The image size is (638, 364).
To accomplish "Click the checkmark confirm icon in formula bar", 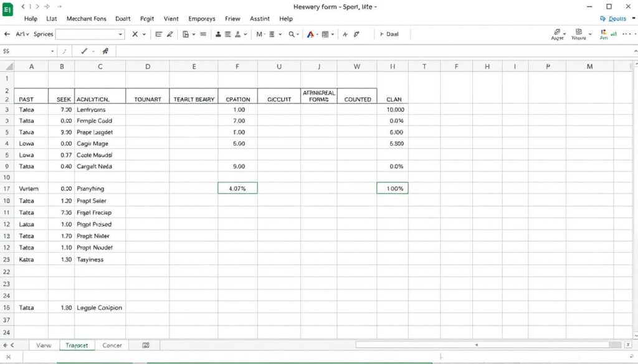I will pyautogui.click(x=84, y=51).
